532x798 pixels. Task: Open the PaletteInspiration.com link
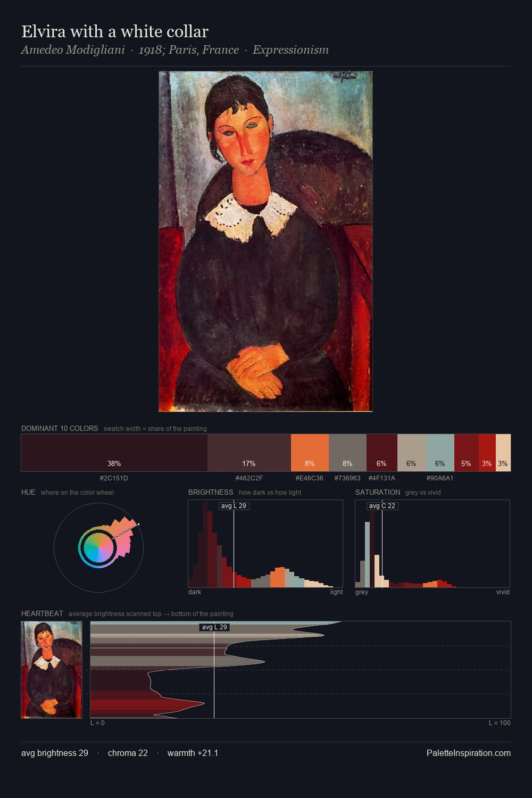coord(469,753)
